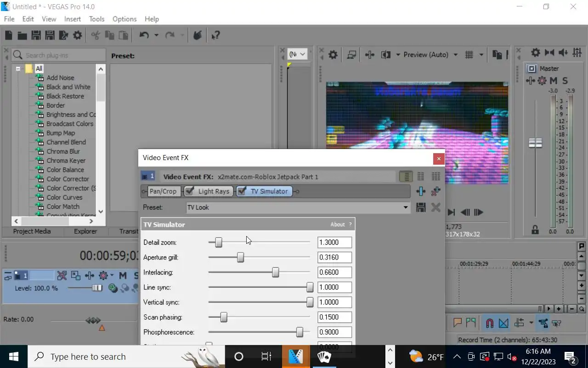Open the TV Simulator About link

pos(337,224)
